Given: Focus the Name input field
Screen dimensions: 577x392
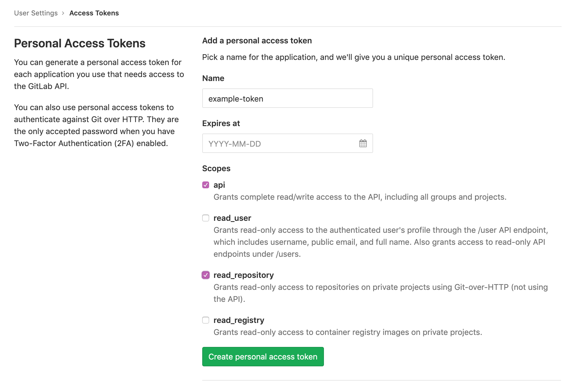Looking at the screenshot, I should [287, 98].
